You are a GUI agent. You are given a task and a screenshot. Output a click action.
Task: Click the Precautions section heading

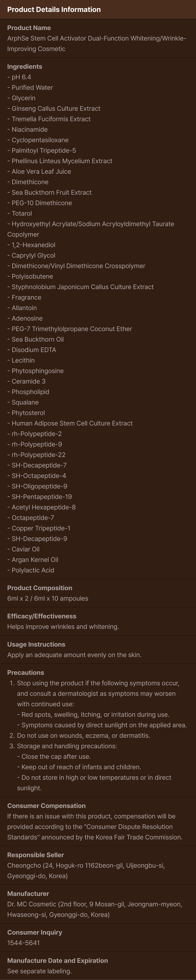pyautogui.click(x=26, y=672)
